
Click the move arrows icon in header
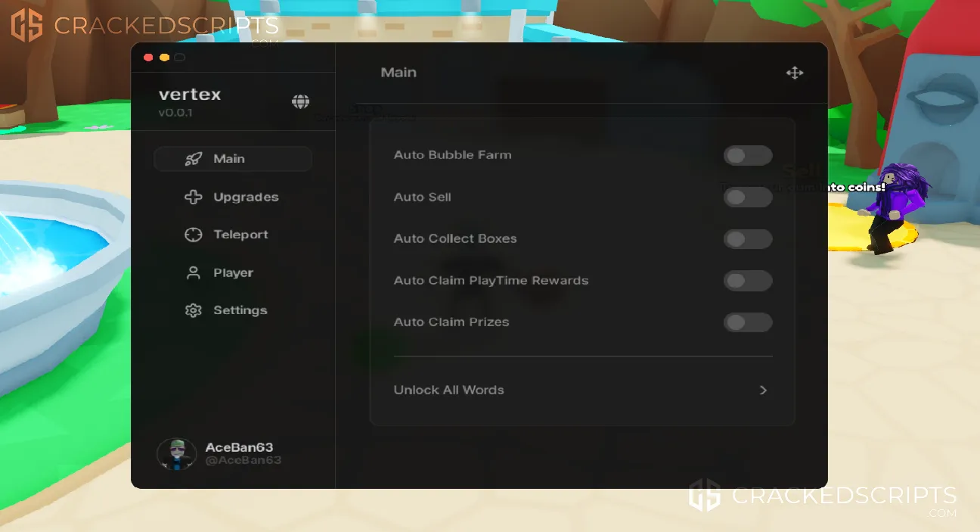(795, 73)
